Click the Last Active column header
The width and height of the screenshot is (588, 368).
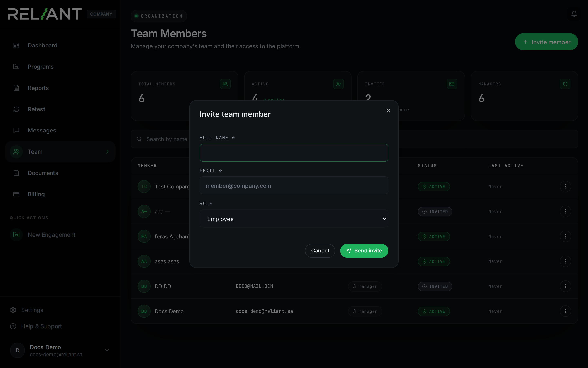click(506, 166)
